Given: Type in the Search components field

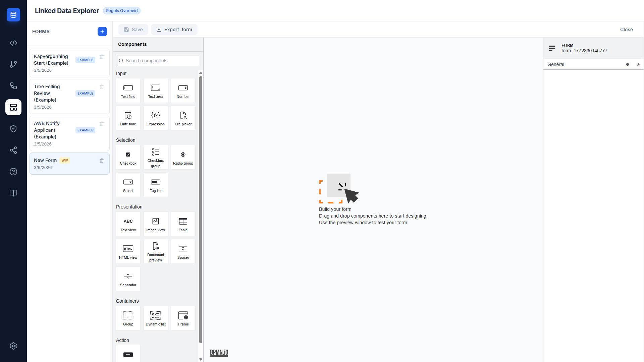Looking at the screenshot, I should [x=158, y=61].
